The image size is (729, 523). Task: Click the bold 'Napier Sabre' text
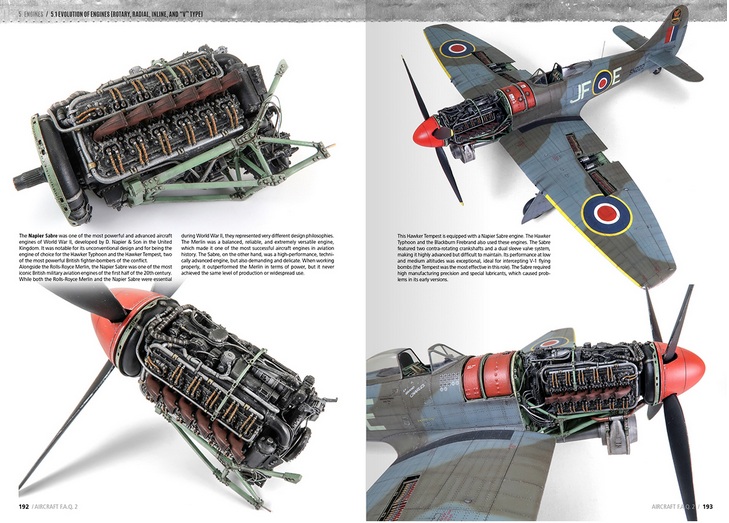[41, 236]
